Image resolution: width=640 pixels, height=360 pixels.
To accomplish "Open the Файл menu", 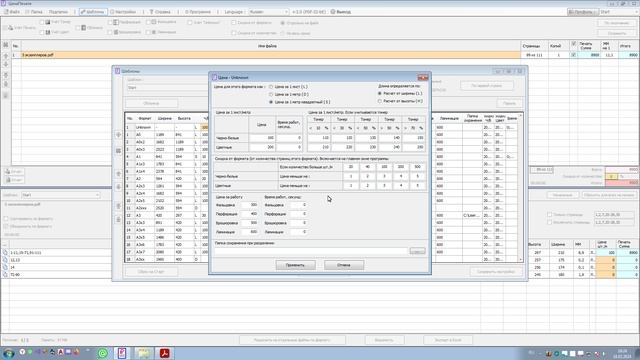I will [x=12, y=12].
